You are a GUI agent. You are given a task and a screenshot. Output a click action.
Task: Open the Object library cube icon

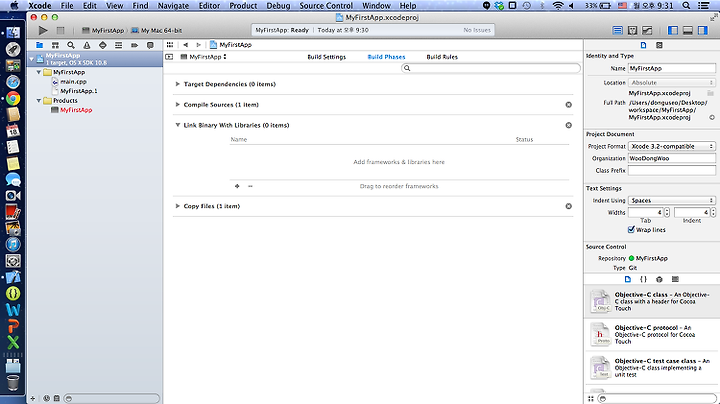tap(659, 279)
